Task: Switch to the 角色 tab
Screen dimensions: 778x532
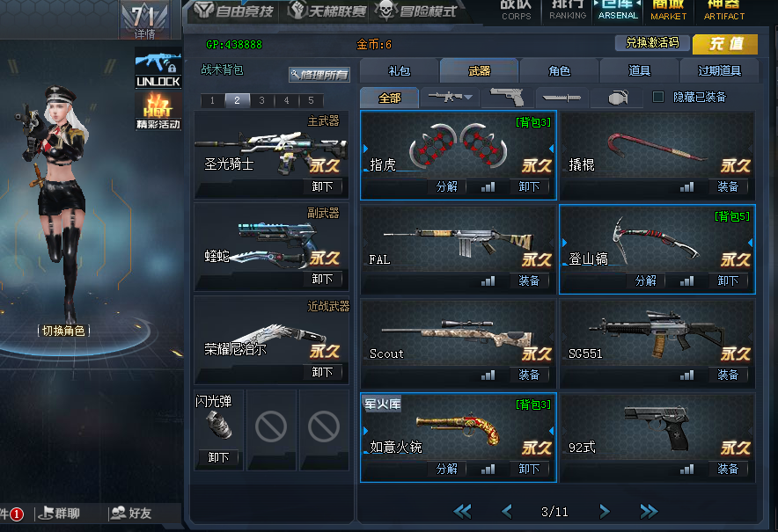Action: [559, 71]
